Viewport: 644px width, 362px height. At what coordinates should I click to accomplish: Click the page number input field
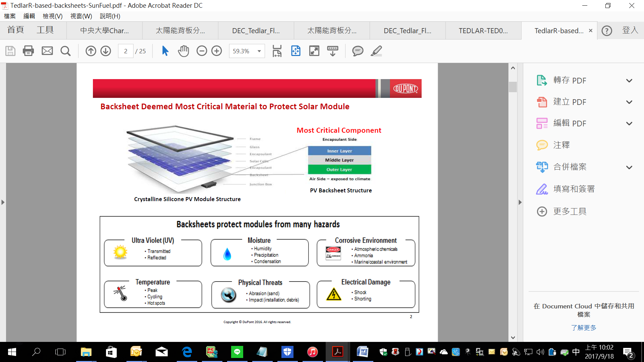tap(126, 51)
